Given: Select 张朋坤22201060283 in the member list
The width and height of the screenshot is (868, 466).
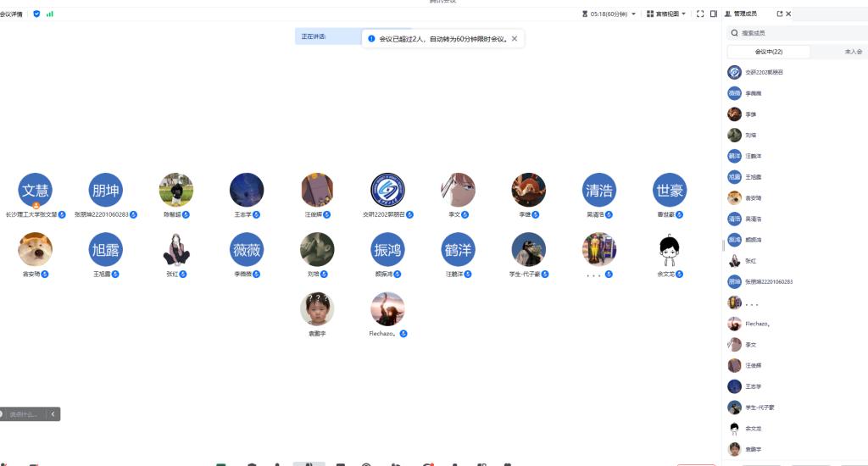Looking at the screenshot, I should tap(768, 281).
